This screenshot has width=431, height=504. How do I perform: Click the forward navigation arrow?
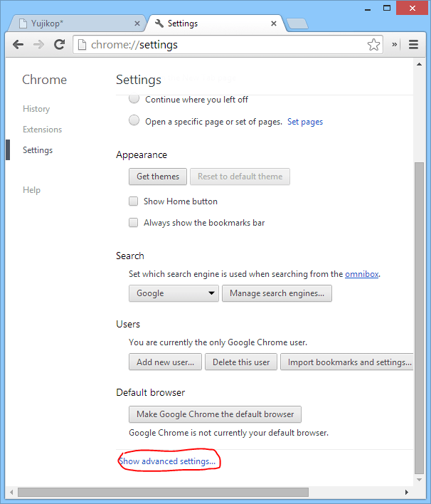39,44
